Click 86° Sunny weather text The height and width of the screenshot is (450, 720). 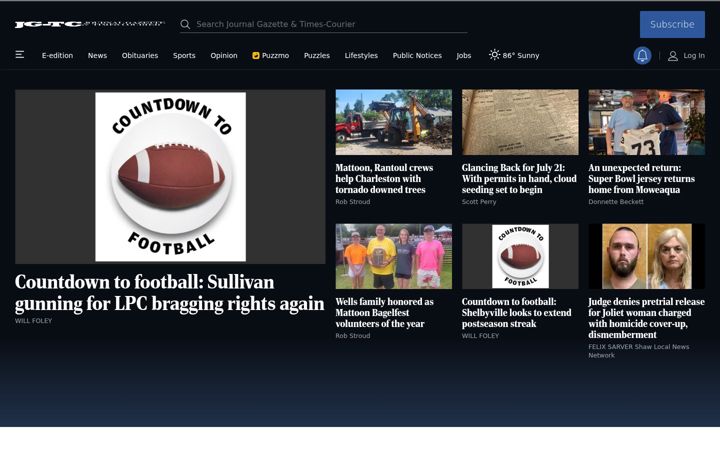[x=521, y=56]
